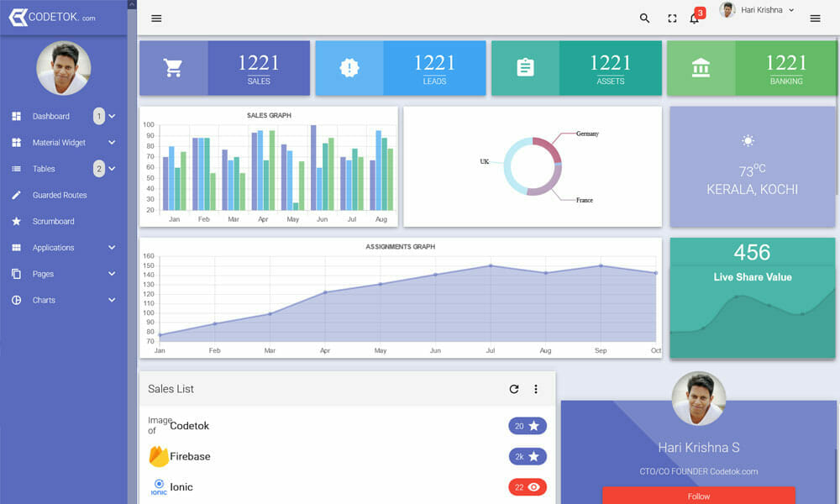Click the Codetok.com logo link
This screenshot has height=504, width=840.
(52, 17)
